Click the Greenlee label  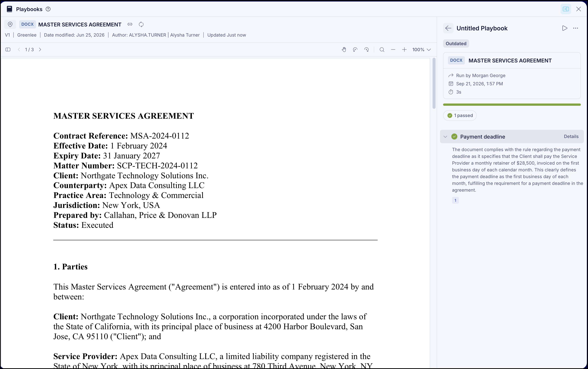tap(27, 35)
